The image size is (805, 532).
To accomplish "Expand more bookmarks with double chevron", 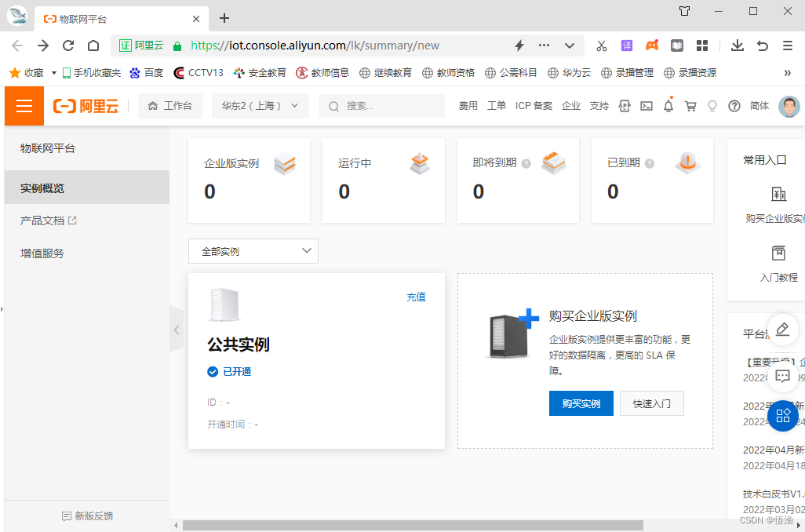I will click(x=787, y=72).
